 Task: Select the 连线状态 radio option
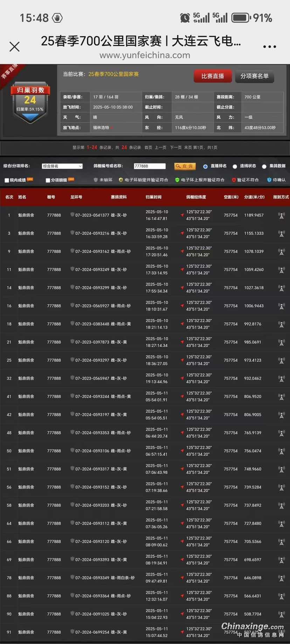(235, 167)
